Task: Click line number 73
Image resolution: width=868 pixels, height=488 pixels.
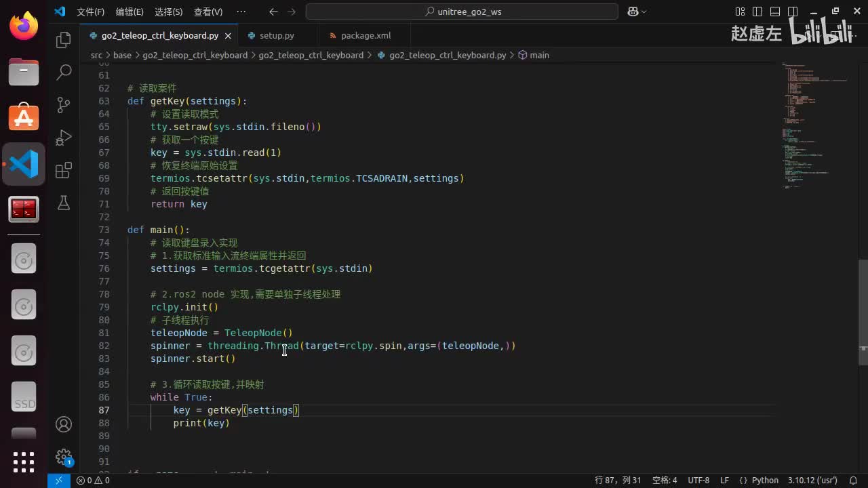Action: pos(104,230)
